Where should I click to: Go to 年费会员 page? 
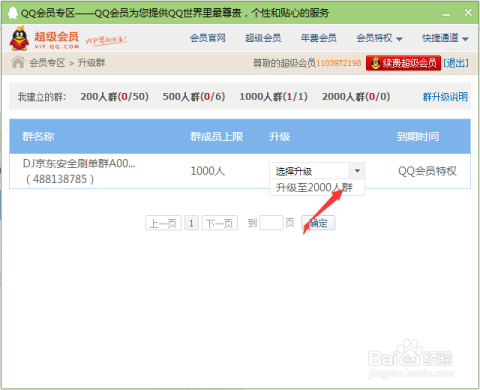tap(318, 38)
